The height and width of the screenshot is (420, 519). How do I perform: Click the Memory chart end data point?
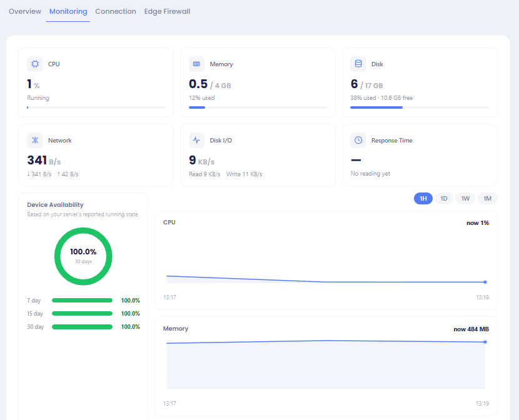(x=485, y=342)
